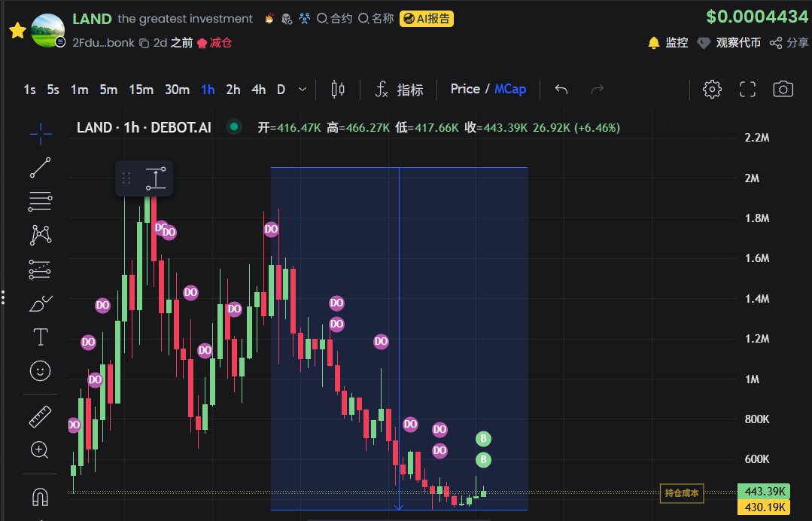Click the LAND · 1h · DEBOT.AI legend title
Screen dimensions: 812x521
pyautogui.click(x=144, y=127)
